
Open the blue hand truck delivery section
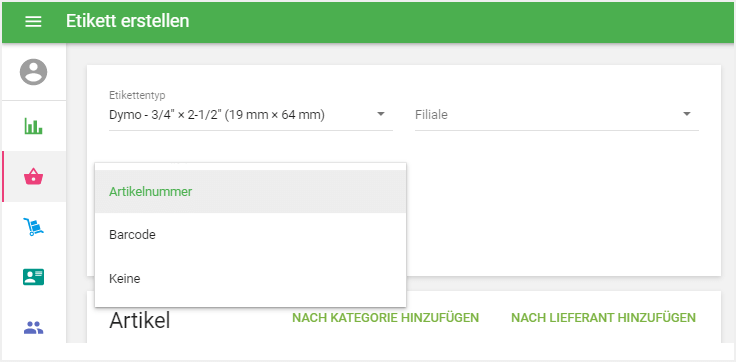coord(33,227)
